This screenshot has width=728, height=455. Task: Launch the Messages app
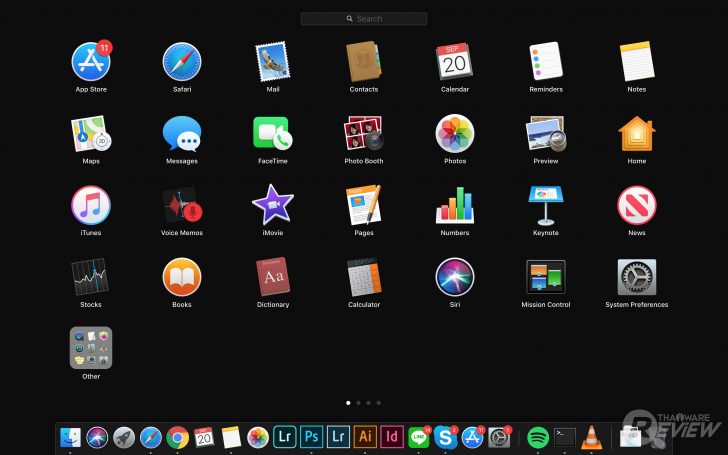coord(182,134)
